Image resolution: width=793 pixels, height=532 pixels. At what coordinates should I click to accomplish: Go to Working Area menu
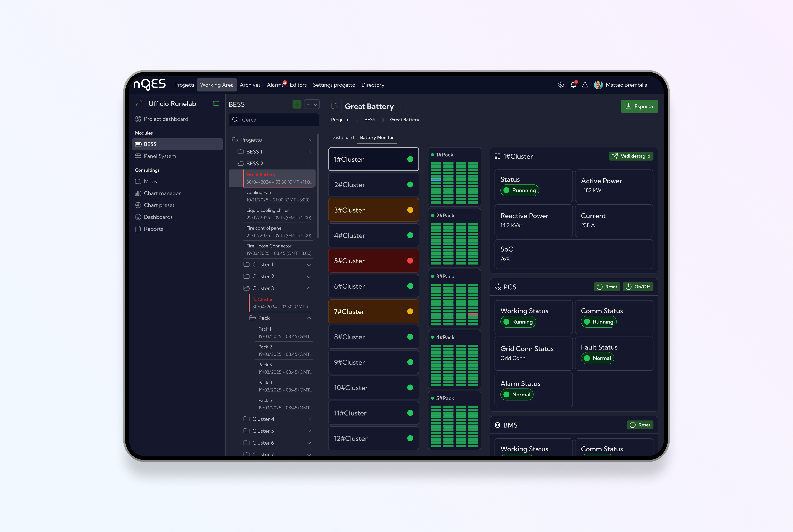[217, 85]
